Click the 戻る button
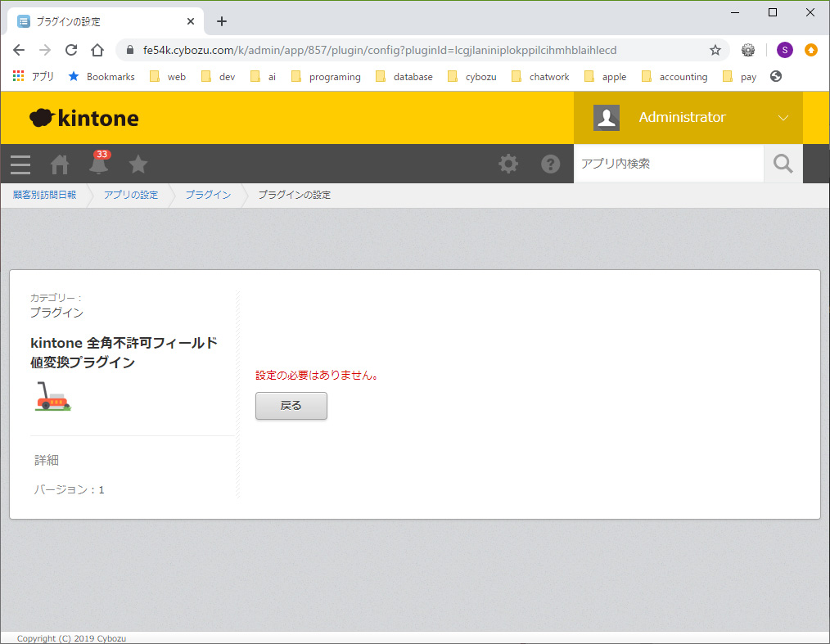The height and width of the screenshot is (644, 830). 291,406
